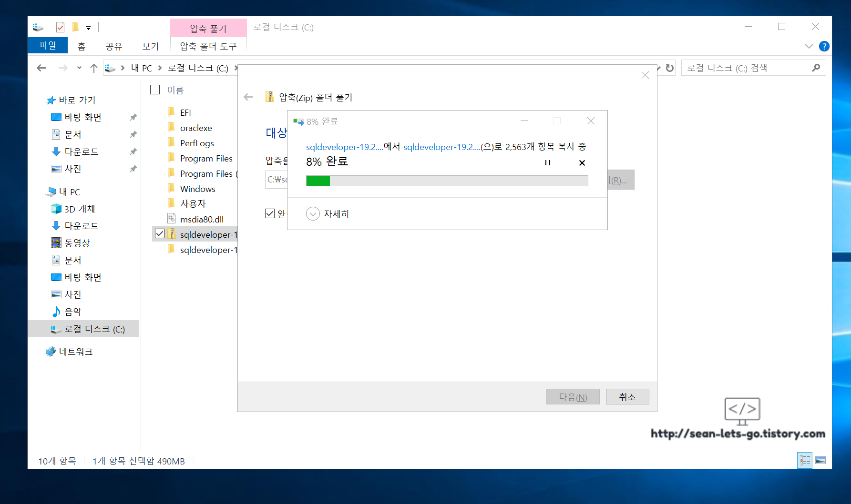Open the quick access toolbar customize arrow
This screenshot has height=504, width=851.
coord(88,28)
